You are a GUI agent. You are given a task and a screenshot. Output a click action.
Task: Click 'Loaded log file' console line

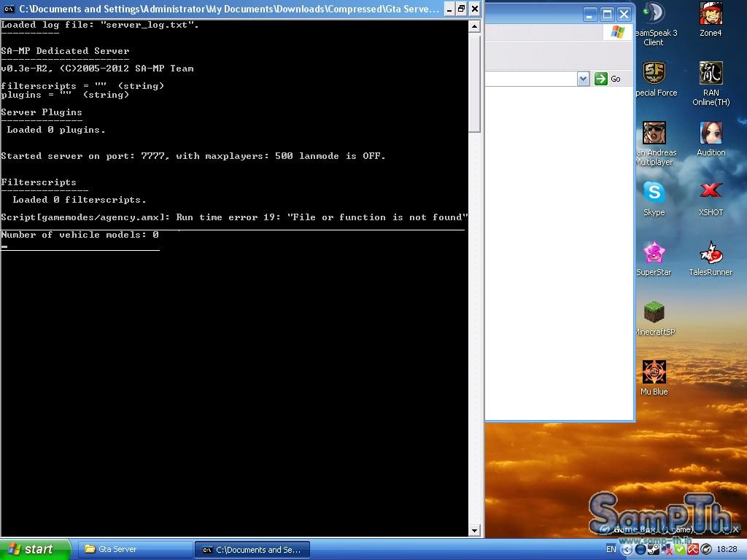click(x=99, y=25)
